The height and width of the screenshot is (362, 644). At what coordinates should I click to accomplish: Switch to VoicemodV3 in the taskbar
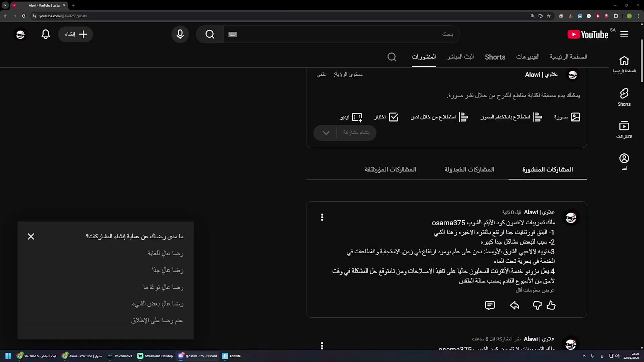click(x=120, y=356)
